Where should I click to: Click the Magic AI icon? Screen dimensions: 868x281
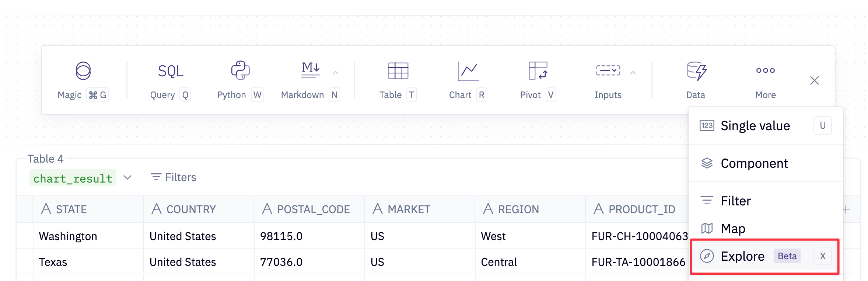click(x=83, y=71)
